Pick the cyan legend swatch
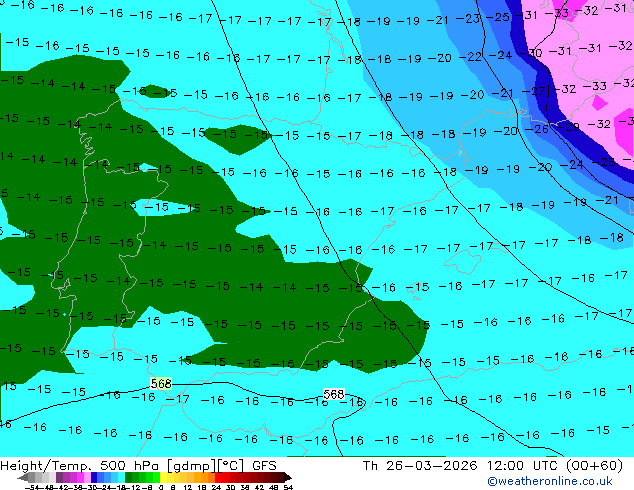 point(121,477)
